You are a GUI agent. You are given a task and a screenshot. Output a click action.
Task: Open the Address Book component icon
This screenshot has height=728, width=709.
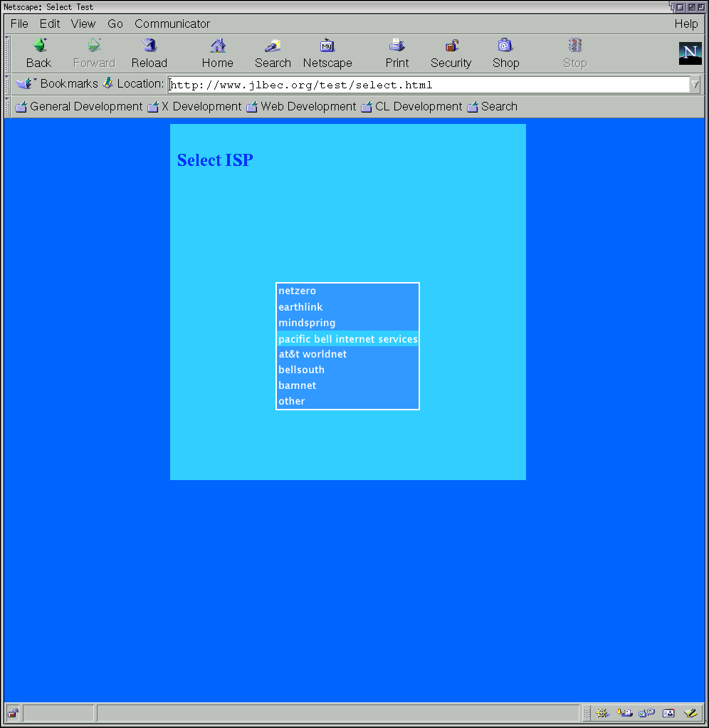[x=668, y=712]
